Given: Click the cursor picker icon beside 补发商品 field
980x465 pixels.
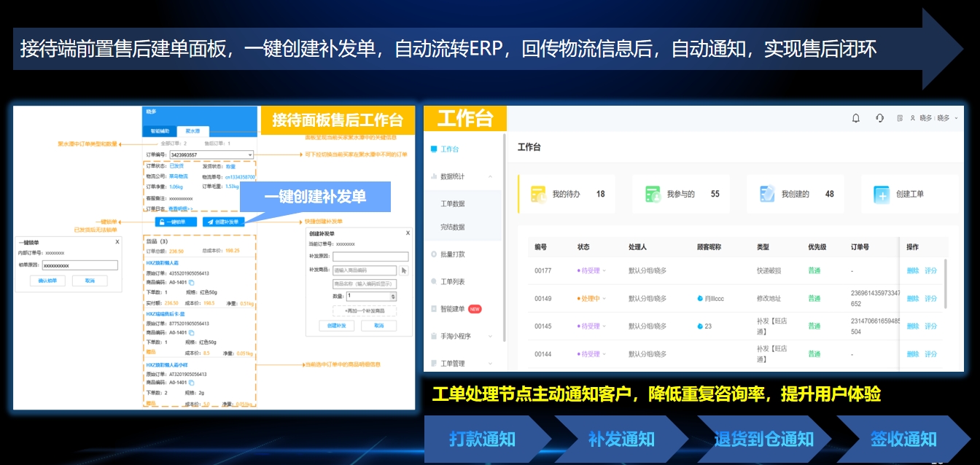Looking at the screenshot, I should 404,270.
